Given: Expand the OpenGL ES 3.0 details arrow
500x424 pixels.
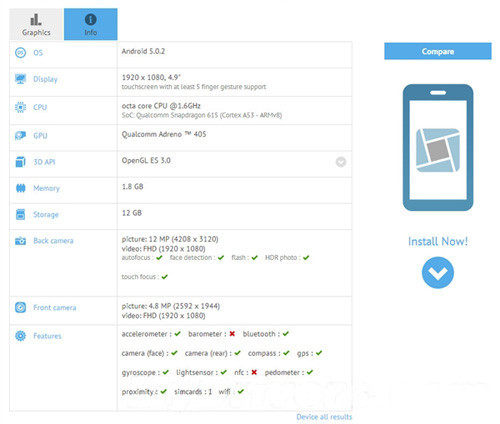Looking at the screenshot, I should pyautogui.click(x=341, y=162).
